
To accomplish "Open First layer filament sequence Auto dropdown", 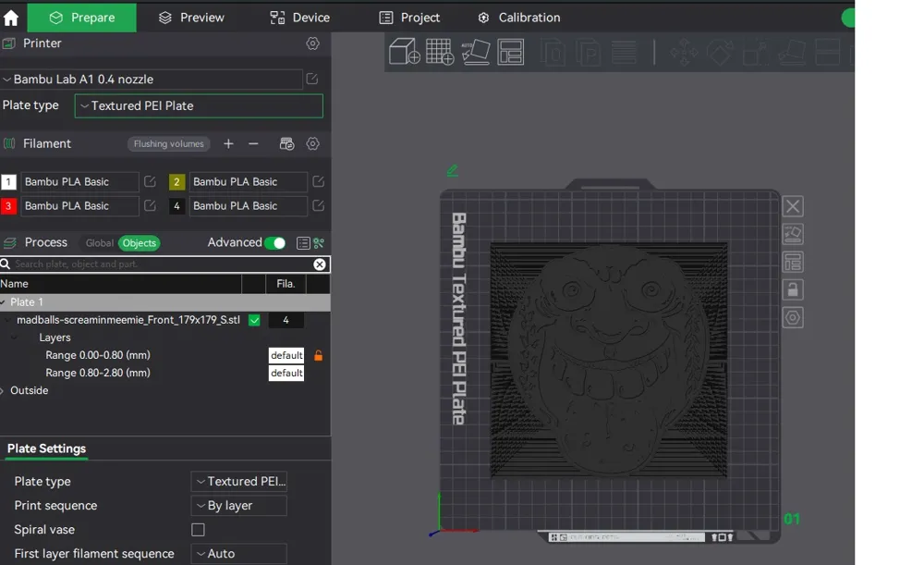I will 238,554.
